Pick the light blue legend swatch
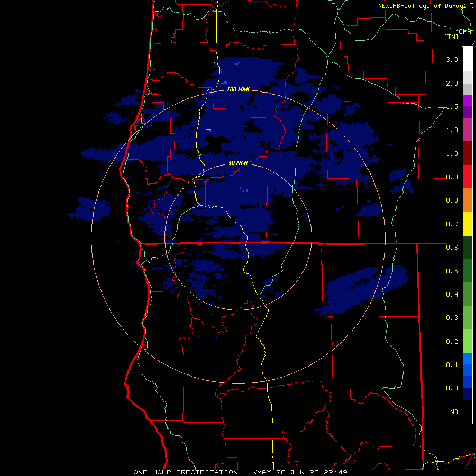 point(467,359)
